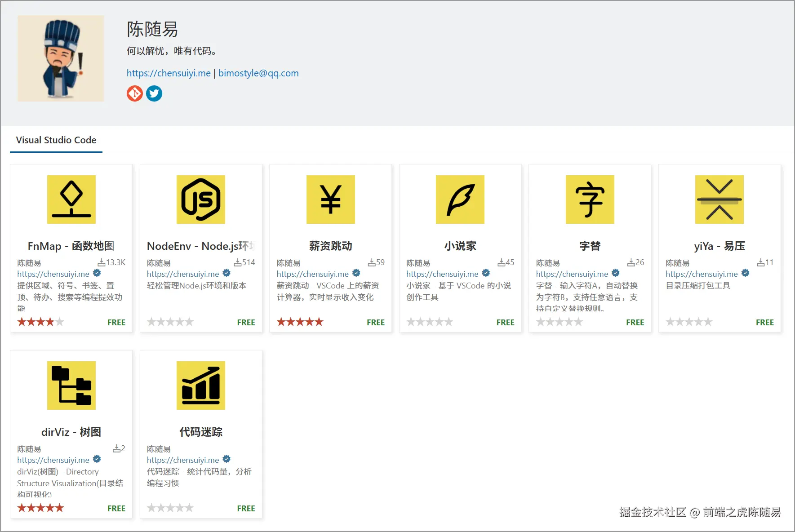The height and width of the screenshot is (532, 795).
Task: Click the empty star rating on yiYa card
Action: click(x=689, y=322)
